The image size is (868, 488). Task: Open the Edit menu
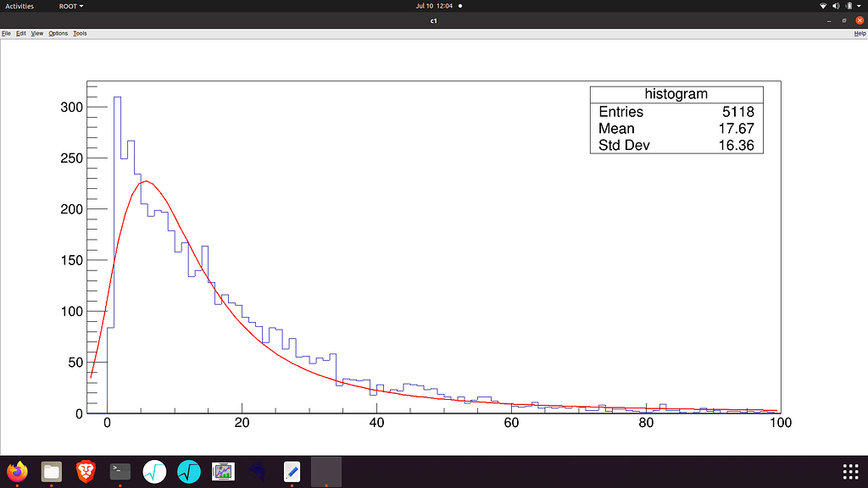tap(21, 33)
